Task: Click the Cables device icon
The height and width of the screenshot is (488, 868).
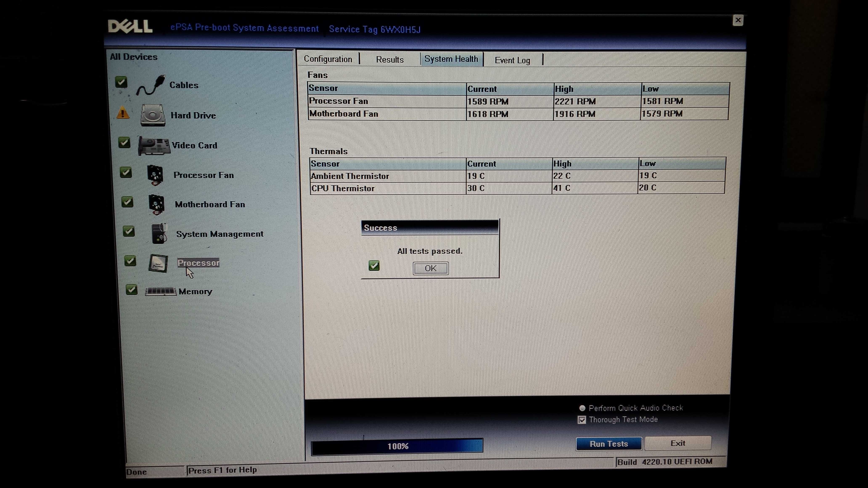Action: pos(151,85)
